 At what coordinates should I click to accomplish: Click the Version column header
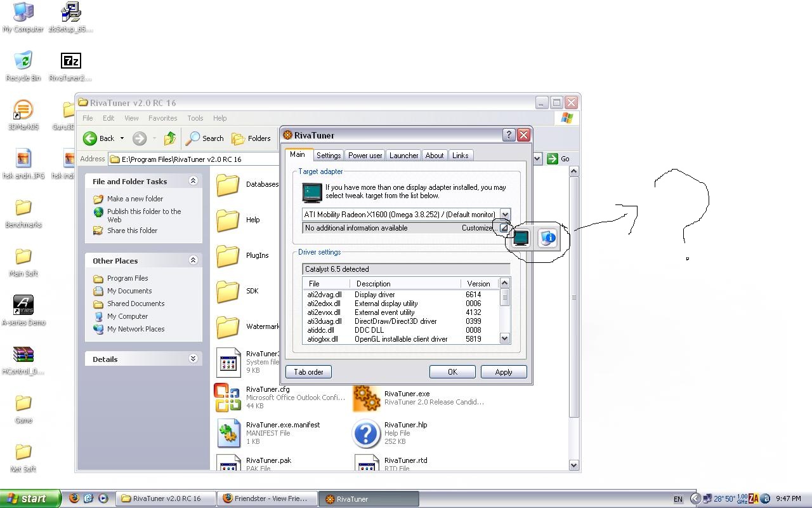(x=480, y=284)
